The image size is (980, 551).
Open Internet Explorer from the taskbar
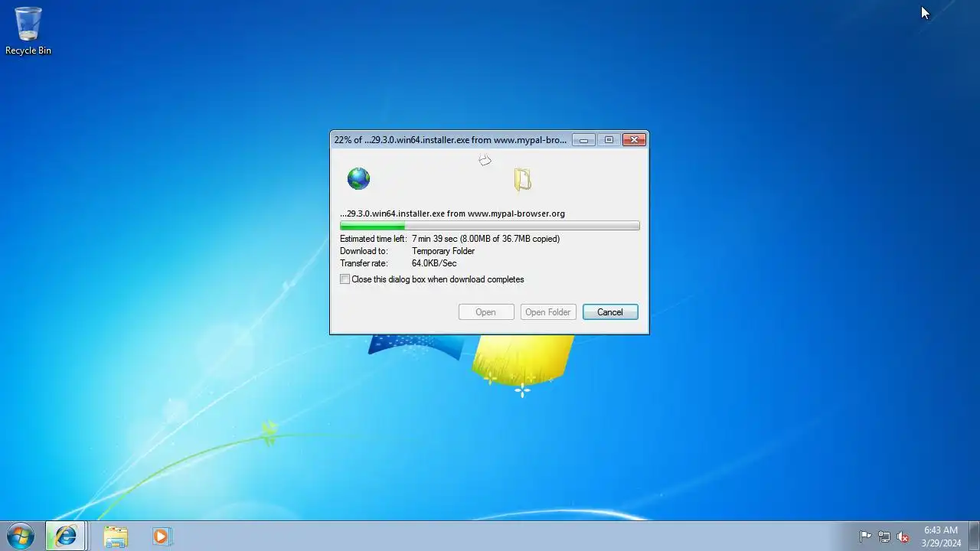pos(66,536)
